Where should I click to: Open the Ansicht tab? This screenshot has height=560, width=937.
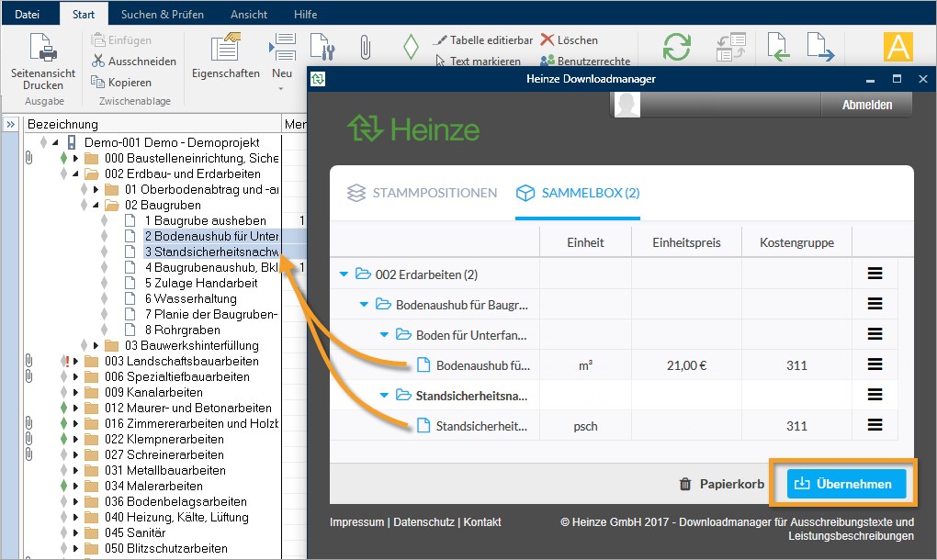point(249,15)
